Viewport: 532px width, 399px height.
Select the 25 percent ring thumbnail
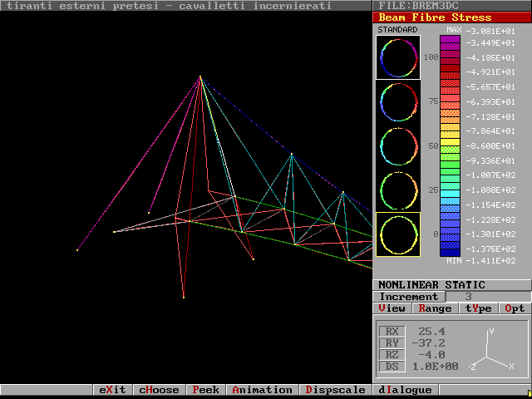[x=398, y=190]
